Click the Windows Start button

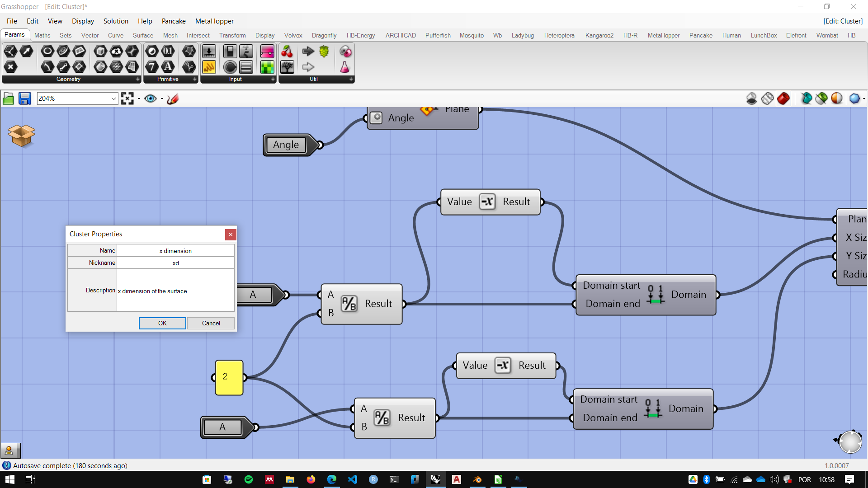[x=9, y=479]
